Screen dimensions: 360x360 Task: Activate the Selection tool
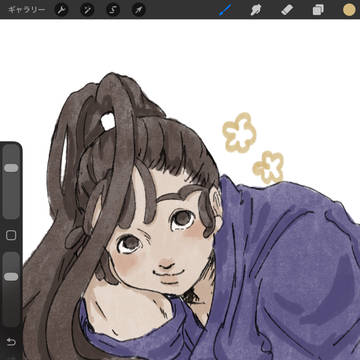(x=113, y=10)
